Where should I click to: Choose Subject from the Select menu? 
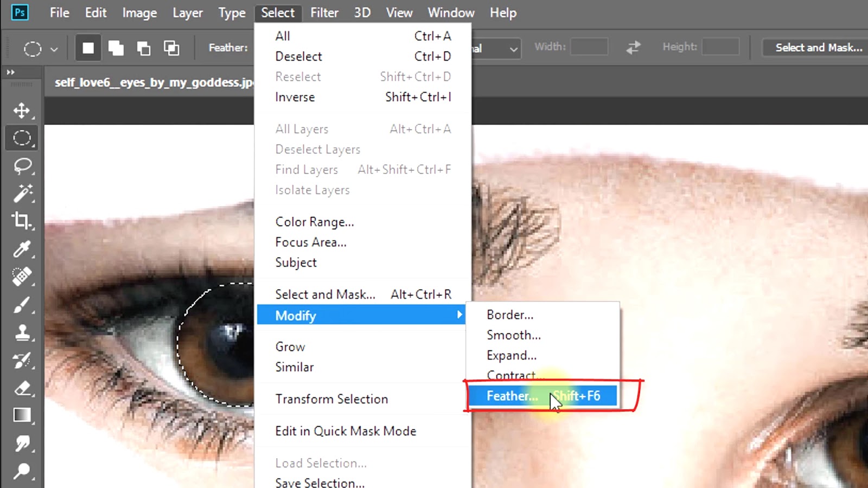[x=362, y=262]
